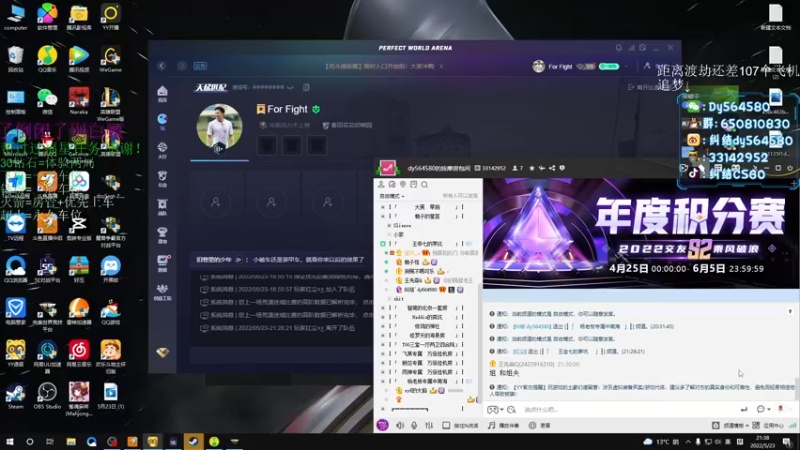Open audio mixer sliders icon in YY
This screenshot has width=800, height=450.
click(x=429, y=425)
